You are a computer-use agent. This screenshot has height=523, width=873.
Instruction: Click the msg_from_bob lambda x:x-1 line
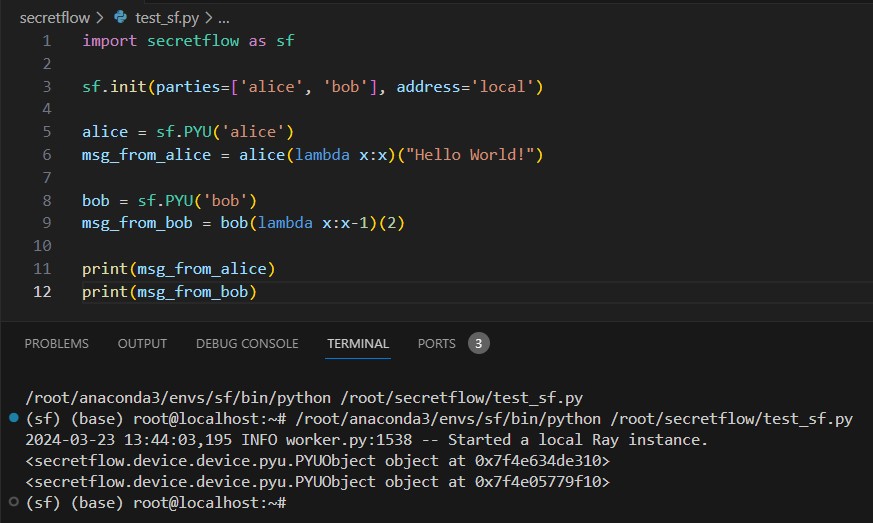click(243, 223)
